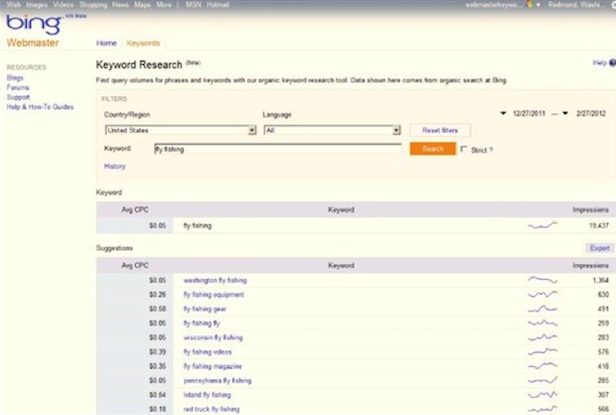Enable the Strict checkbox
This screenshot has height=415, width=616.
(463, 149)
